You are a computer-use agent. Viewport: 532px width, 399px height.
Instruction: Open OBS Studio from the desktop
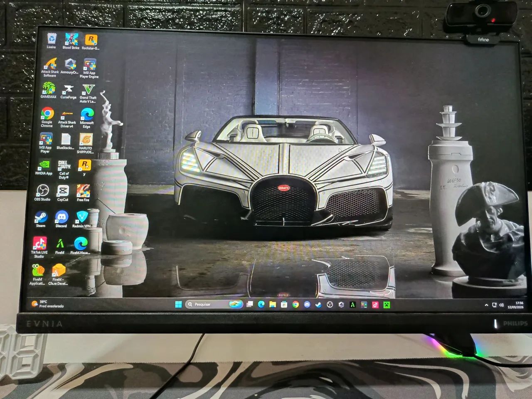tap(42, 193)
